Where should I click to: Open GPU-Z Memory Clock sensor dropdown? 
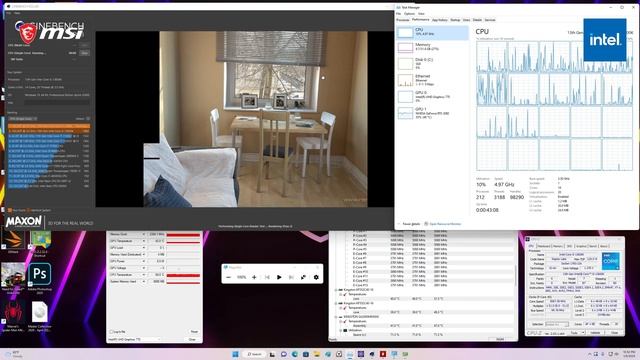(x=143, y=234)
